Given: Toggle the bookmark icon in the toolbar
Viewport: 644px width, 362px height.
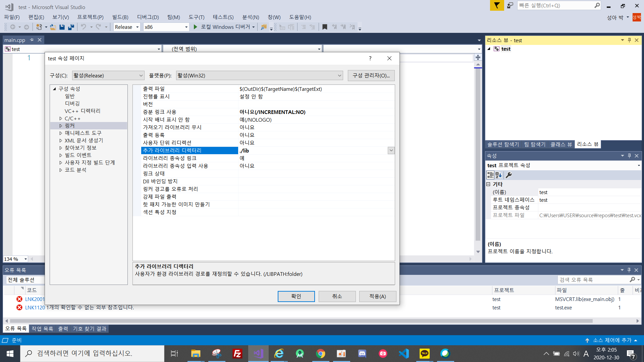Looking at the screenshot, I should click(x=325, y=27).
